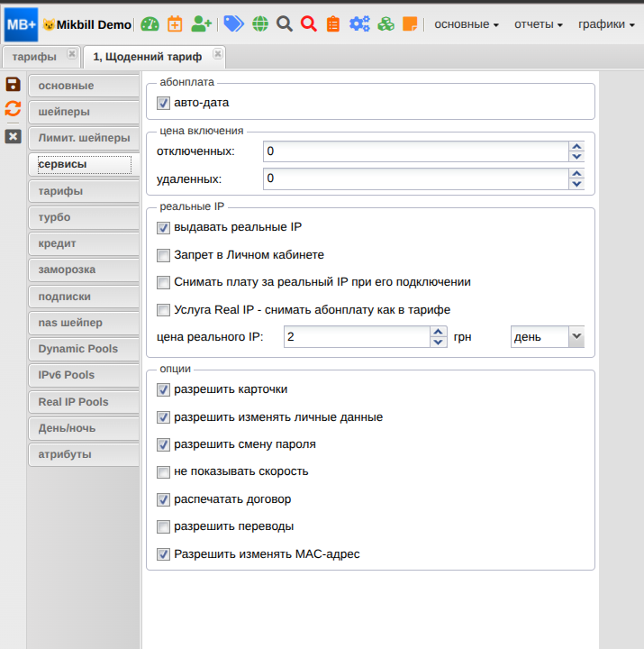
Task: Switch to the тарифы tab at top
Action: point(34,57)
